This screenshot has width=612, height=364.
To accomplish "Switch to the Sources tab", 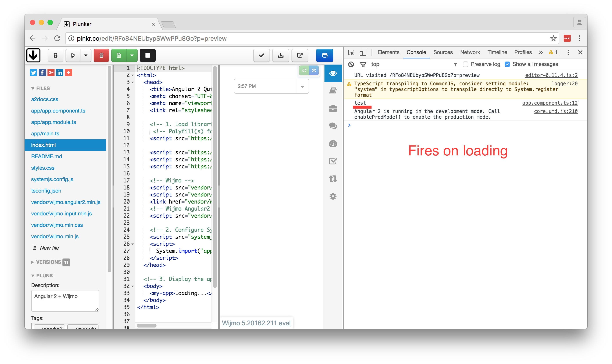I will [443, 52].
